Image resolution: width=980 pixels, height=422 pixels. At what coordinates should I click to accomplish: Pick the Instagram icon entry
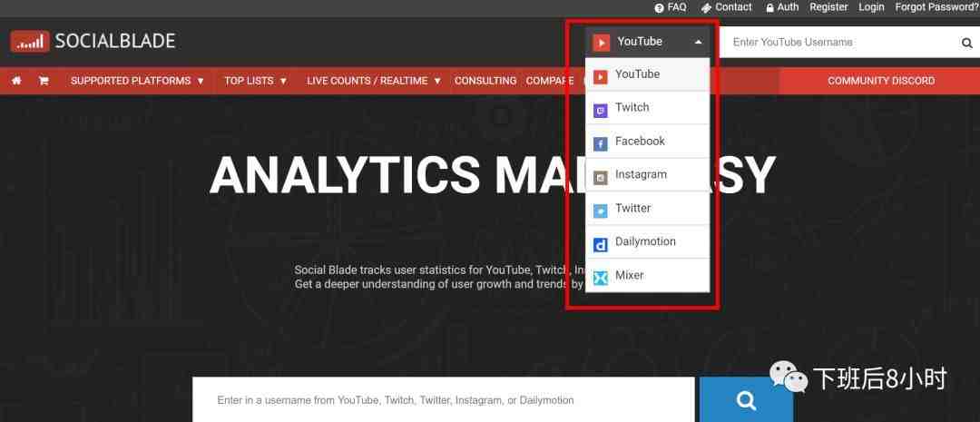600,178
